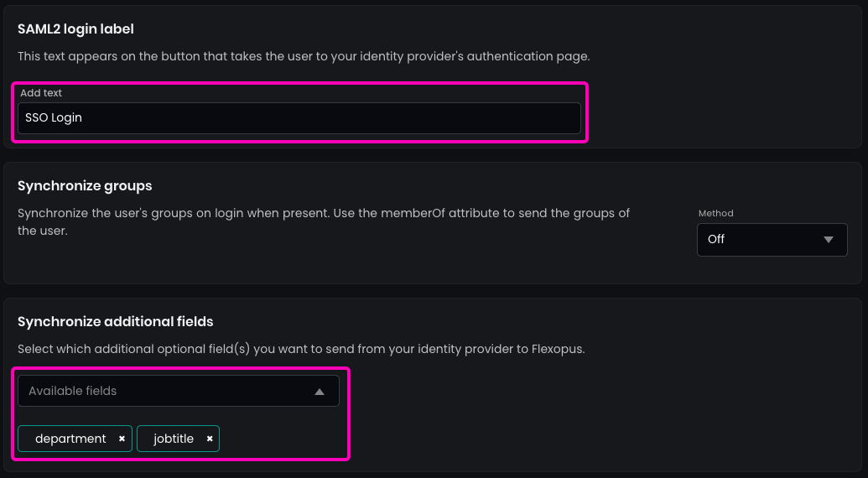Click the 'Synchronize additional fields' heading

[115, 321]
